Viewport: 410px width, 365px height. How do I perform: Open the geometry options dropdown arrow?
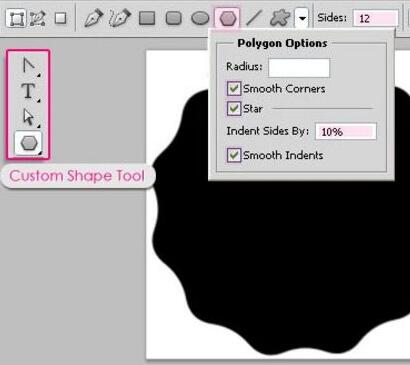[302, 18]
